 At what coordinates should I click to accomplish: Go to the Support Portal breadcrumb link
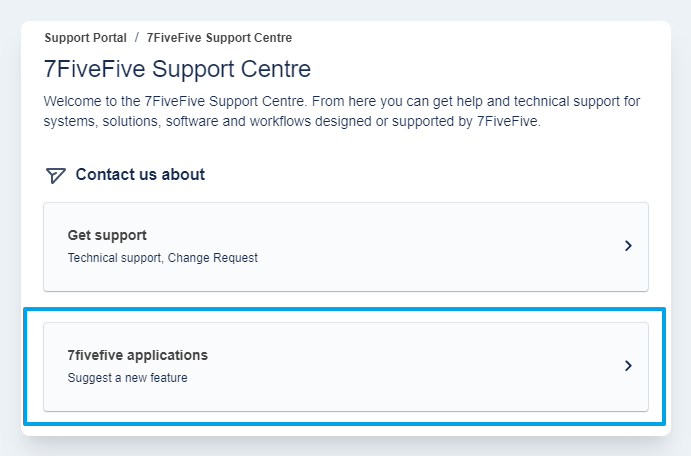(85, 38)
